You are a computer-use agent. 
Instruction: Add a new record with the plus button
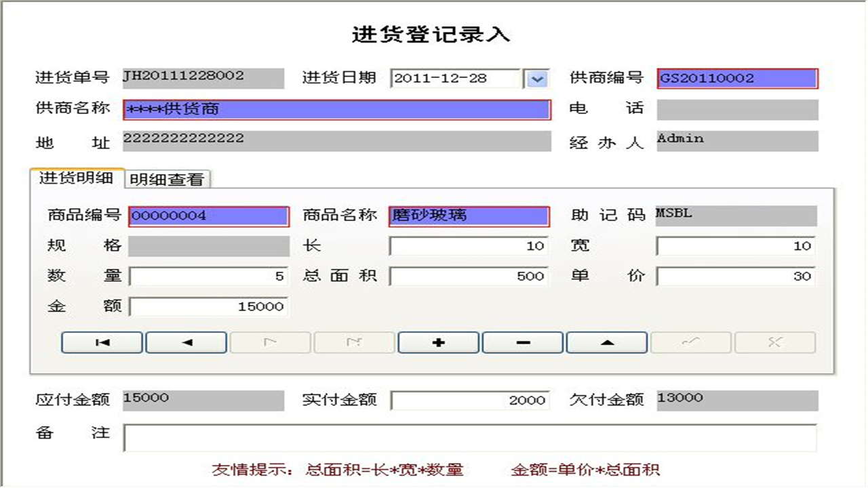437,342
